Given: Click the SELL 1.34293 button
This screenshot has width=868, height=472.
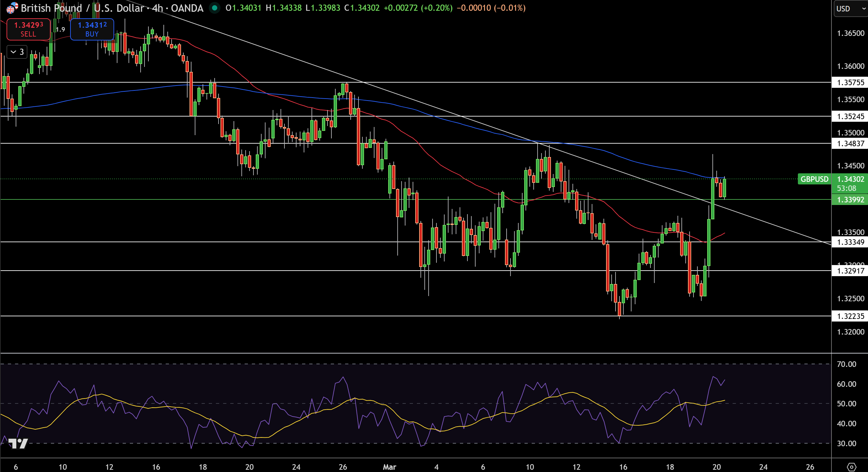Looking at the screenshot, I should click(28, 29).
